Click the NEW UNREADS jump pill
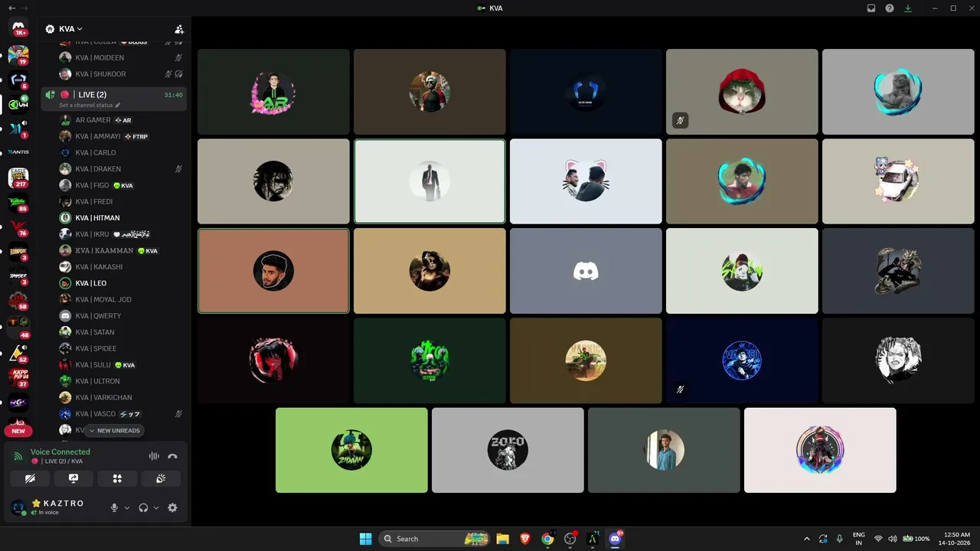The width and height of the screenshot is (980, 551). [x=113, y=431]
